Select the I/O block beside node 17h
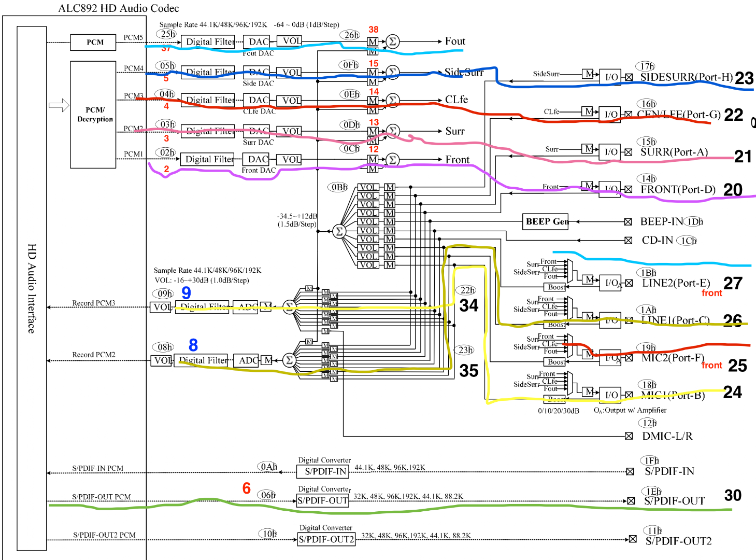This screenshot has height=560, width=756. (x=610, y=77)
